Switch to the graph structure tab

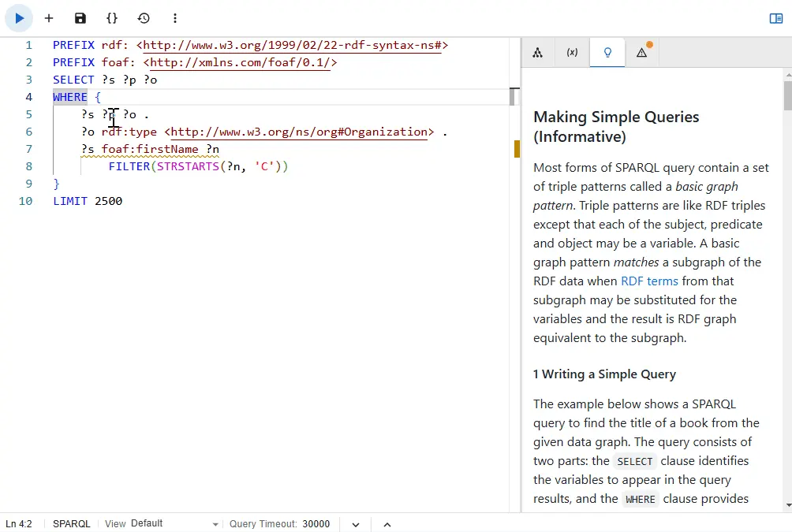537,53
